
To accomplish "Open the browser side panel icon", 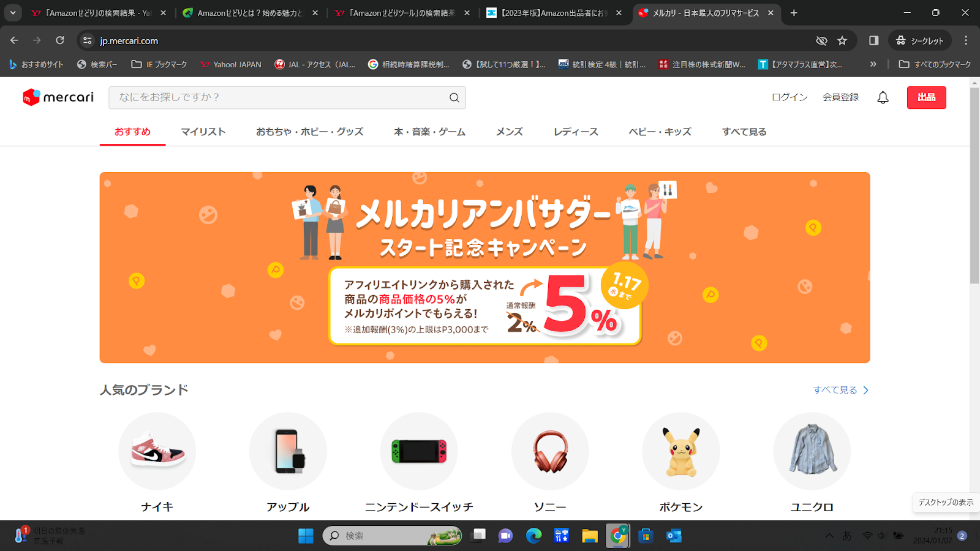I will tap(873, 40).
